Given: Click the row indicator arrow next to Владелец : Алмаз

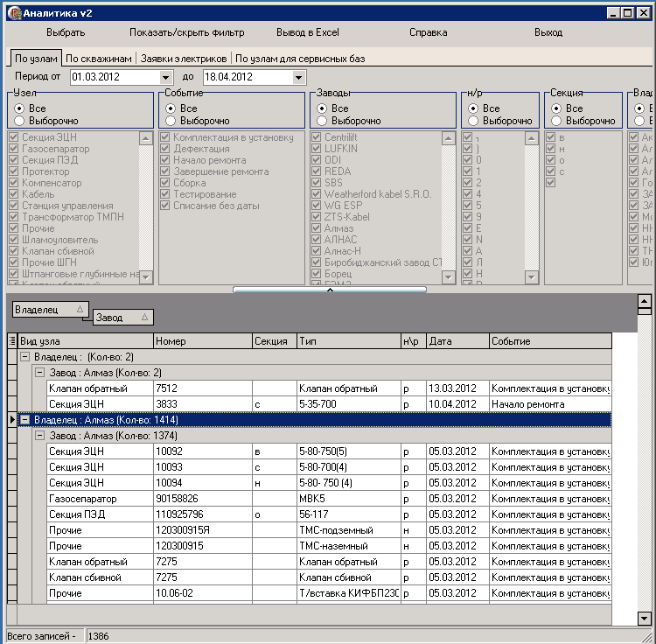Looking at the screenshot, I should tap(12, 420).
